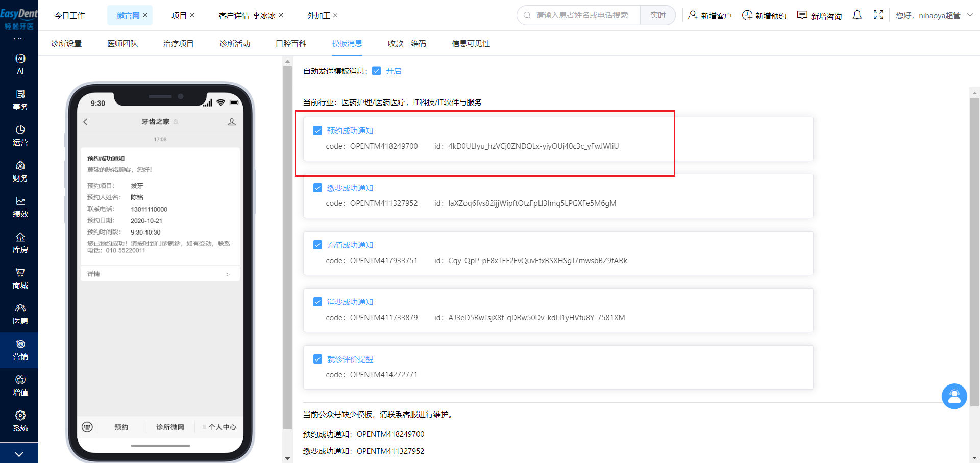Image resolution: width=980 pixels, height=463 pixels.
Task: Click the 实时 search button
Action: pos(657,15)
